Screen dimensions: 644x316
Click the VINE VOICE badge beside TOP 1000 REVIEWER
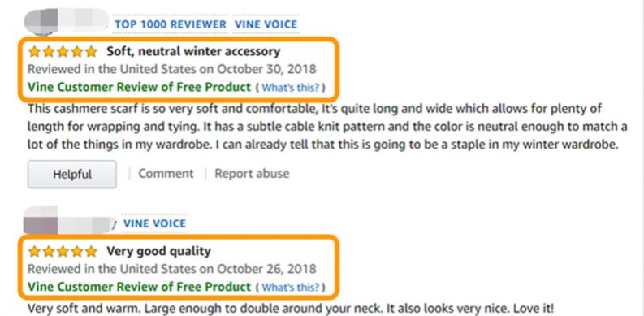point(266,24)
